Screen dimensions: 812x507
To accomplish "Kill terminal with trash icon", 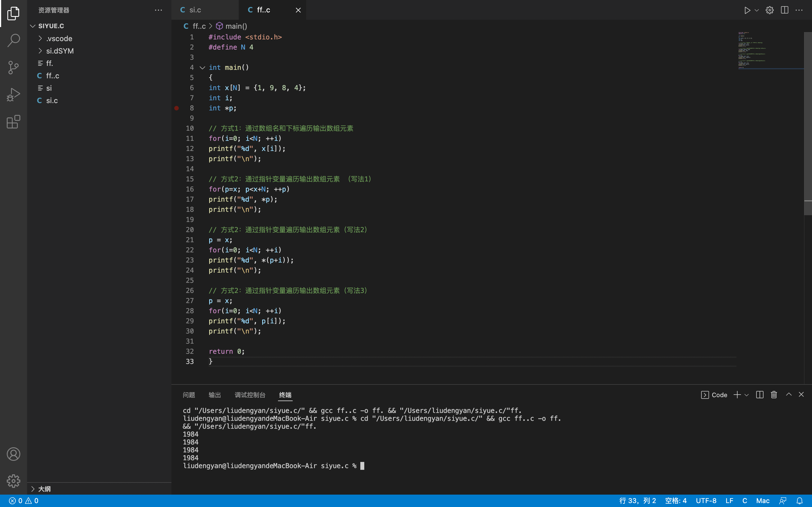I will tap(774, 395).
